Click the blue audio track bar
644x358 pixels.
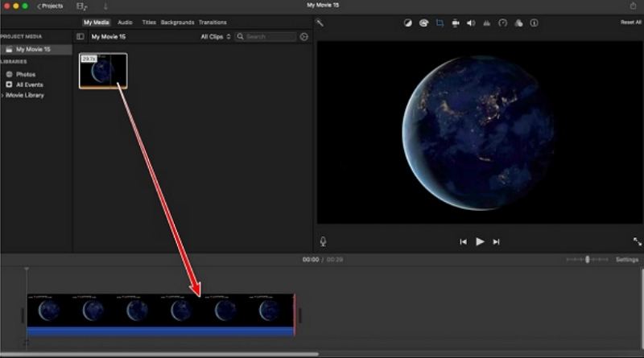pyautogui.click(x=160, y=331)
